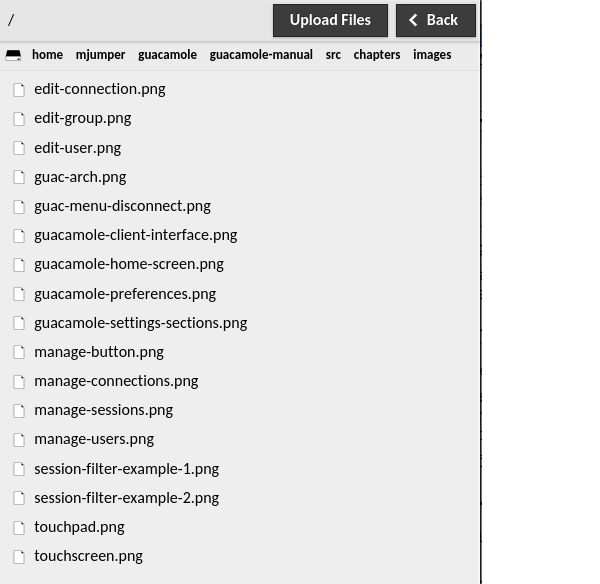Go to the chapters directory breadcrumb
The height and width of the screenshot is (584, 600).
coord(377,55)
